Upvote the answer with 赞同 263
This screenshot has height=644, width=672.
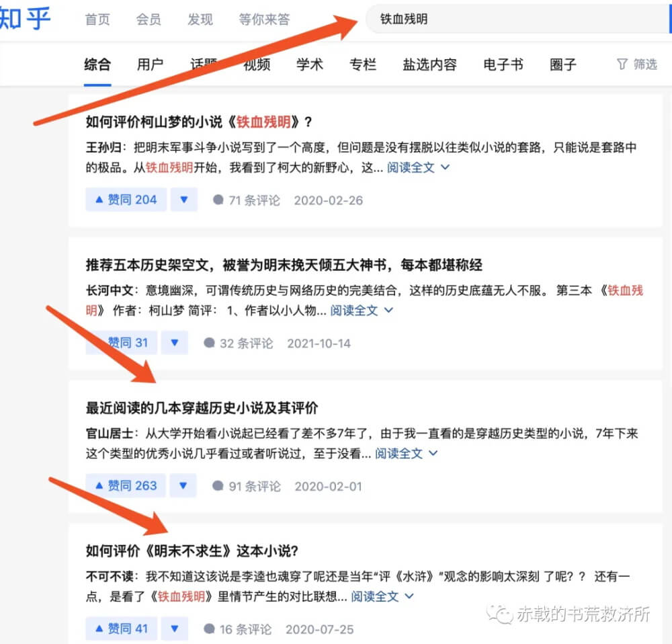click(x=126, y=485)
